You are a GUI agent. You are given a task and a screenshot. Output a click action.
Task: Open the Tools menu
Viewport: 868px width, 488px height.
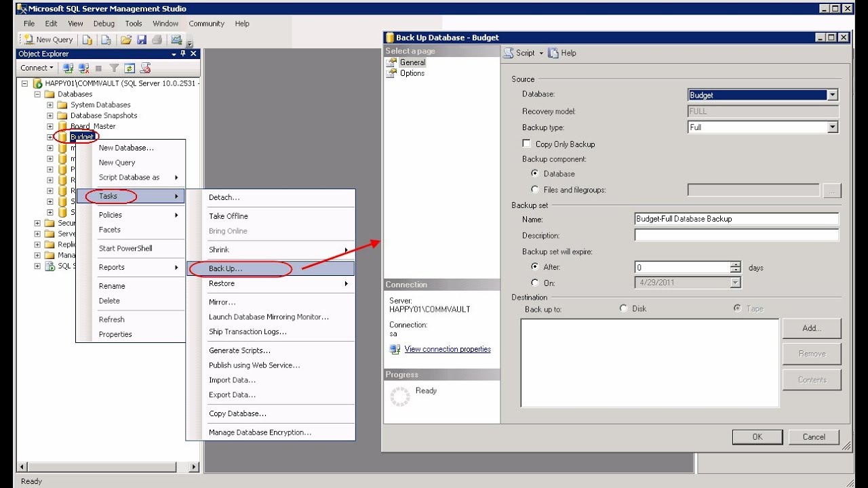pos(134,24)
